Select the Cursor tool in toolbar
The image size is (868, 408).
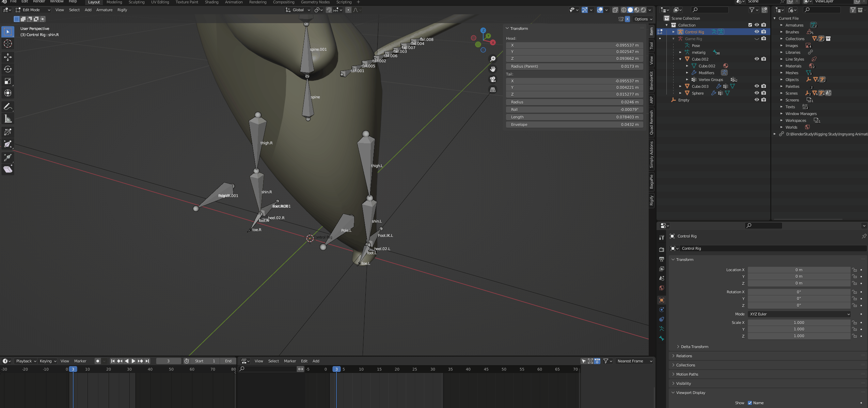click(8, 44)
